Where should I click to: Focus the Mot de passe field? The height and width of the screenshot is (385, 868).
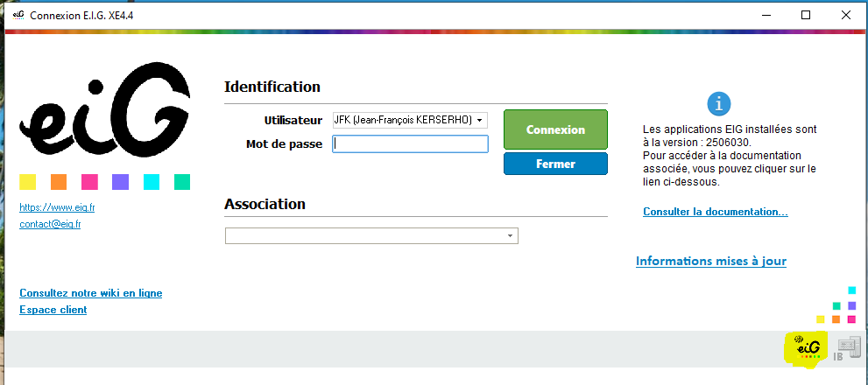(410, 144)
